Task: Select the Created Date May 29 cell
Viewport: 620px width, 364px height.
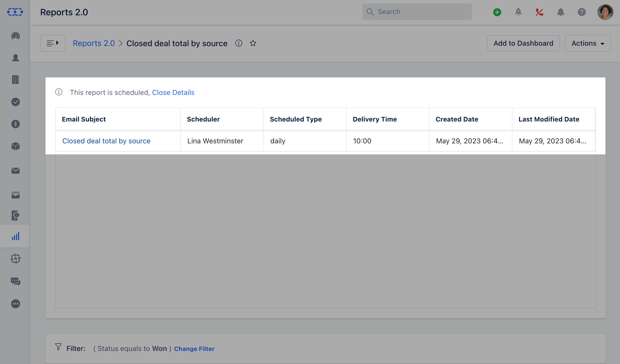Action: [471, 141]
